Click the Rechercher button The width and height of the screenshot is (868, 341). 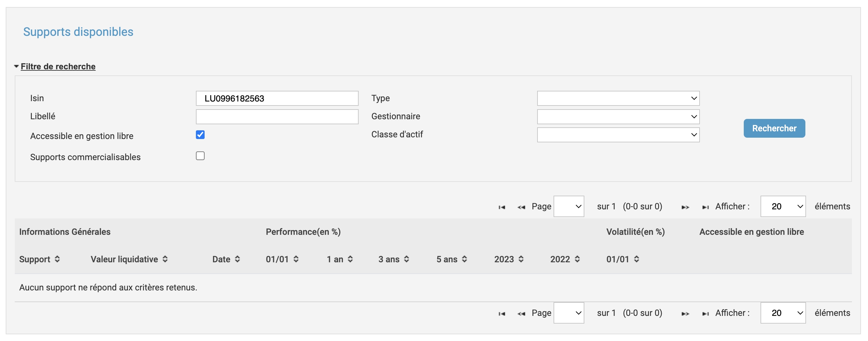tap(774, 128)
